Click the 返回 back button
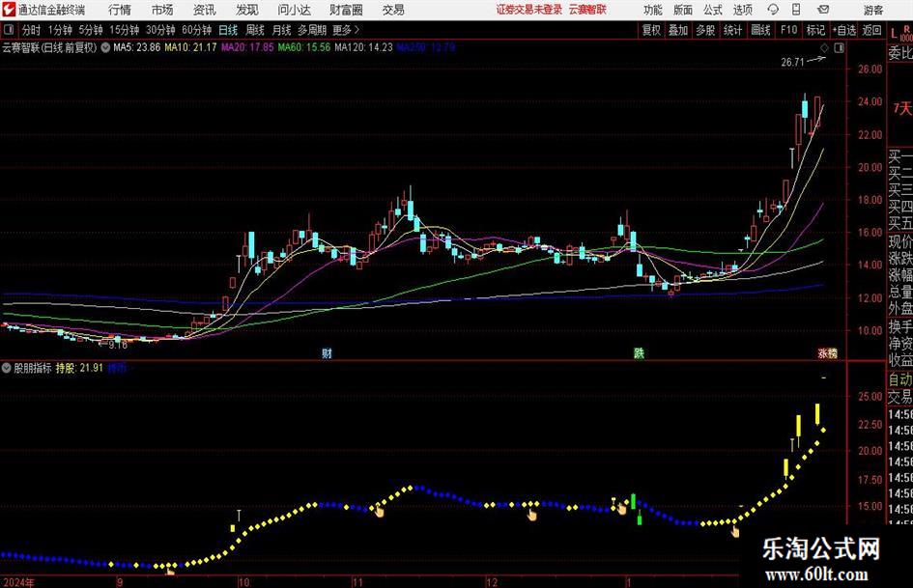This screenshot has height=588, width=913. [871, 30]
